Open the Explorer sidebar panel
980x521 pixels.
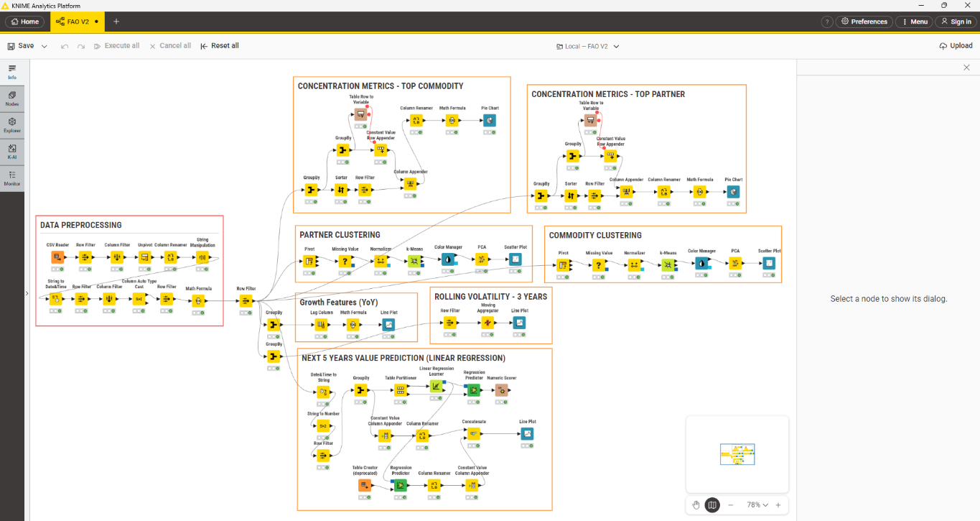pyautogui.click(x=12, y=125)
